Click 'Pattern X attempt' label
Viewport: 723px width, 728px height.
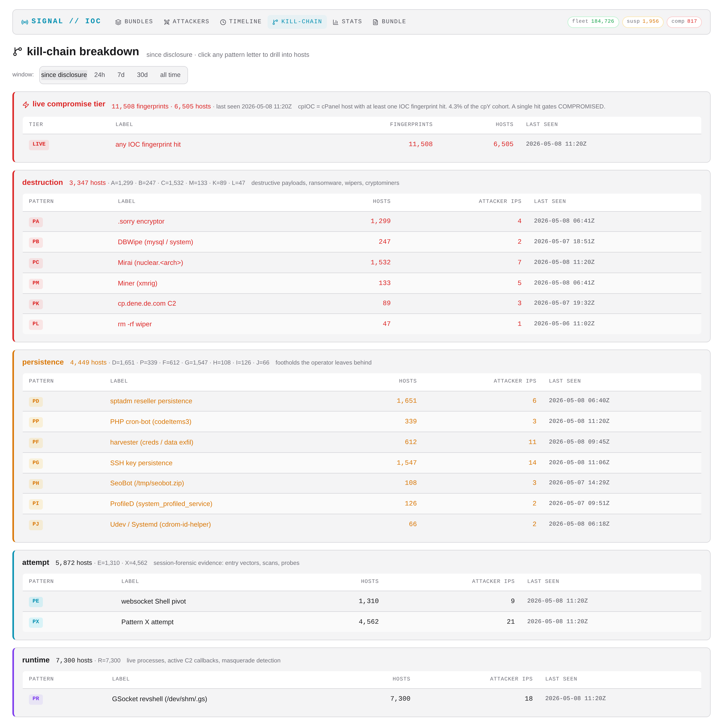pos(147,622)
